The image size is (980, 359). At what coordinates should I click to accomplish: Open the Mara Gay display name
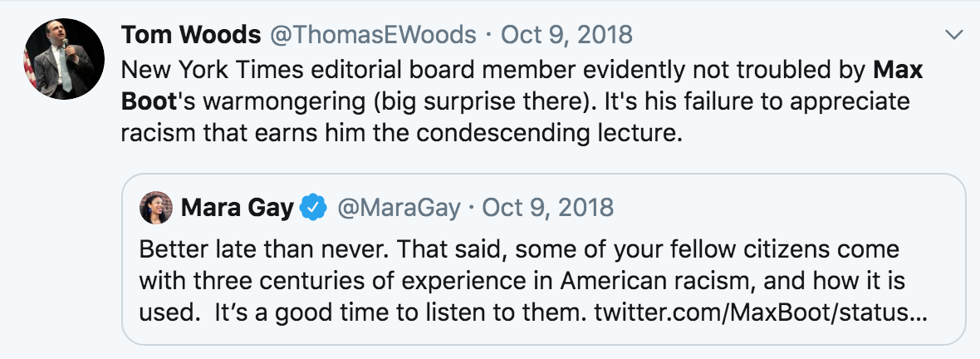click(237, 207)
